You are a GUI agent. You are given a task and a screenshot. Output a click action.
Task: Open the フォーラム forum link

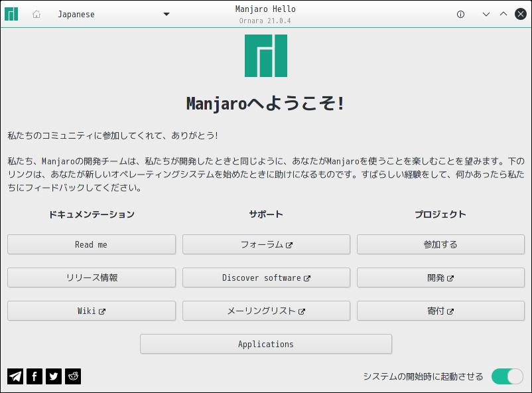coord(267,244)
